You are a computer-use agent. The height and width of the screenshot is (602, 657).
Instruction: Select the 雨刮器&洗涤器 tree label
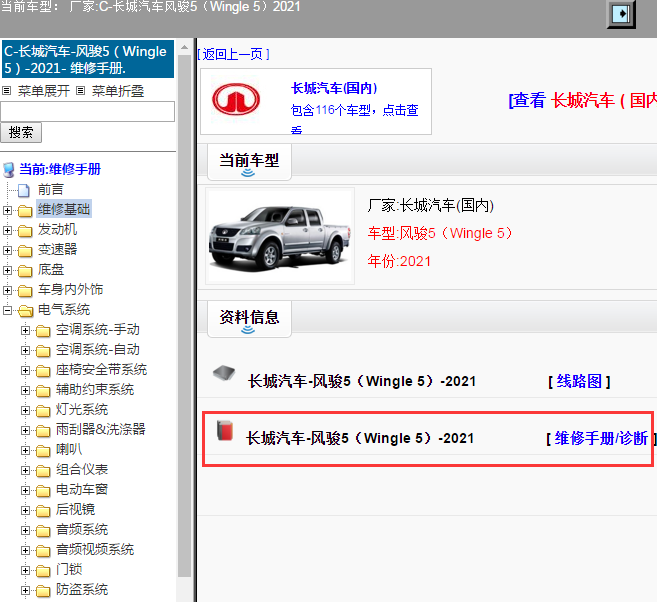[101, 429]
